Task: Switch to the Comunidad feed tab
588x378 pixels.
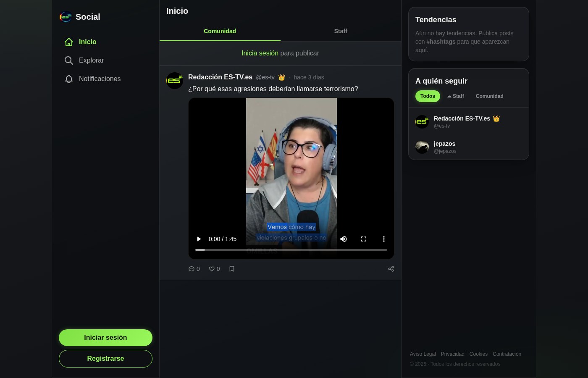Action: (x=220, y=31)
